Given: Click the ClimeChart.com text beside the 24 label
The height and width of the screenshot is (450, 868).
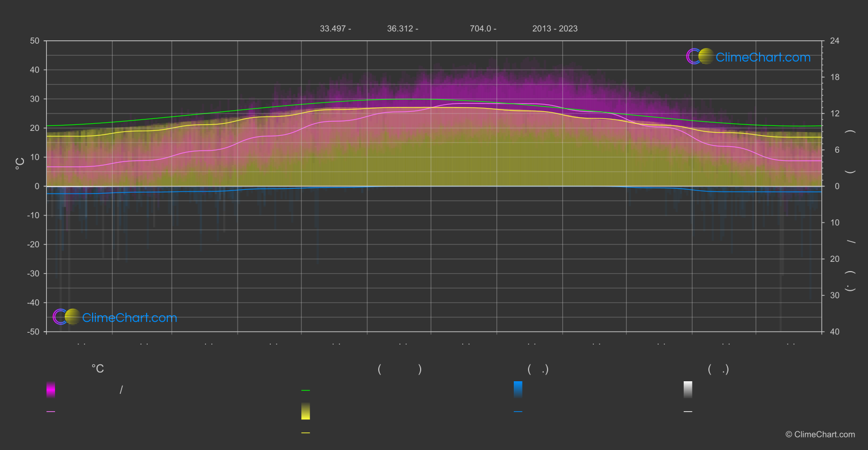Looking at the screenshot, I should [x=763, y=57].
